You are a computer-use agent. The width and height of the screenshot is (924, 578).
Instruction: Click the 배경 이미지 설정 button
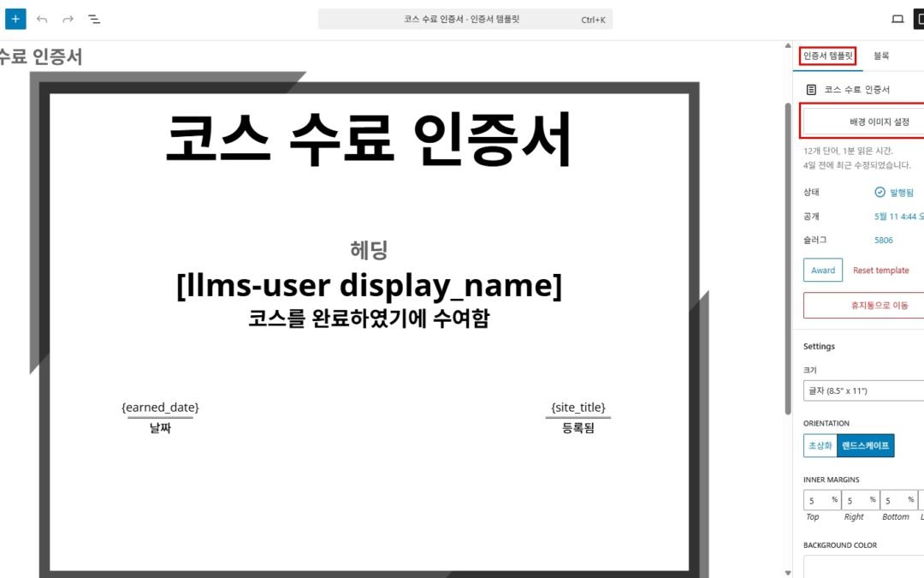pyautogui.click(x=864, y=122)
